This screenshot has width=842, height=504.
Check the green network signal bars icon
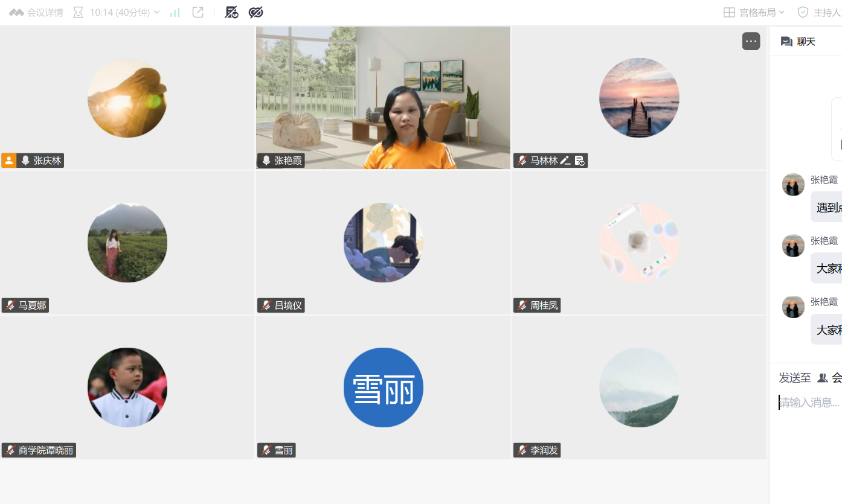[175, 12]
